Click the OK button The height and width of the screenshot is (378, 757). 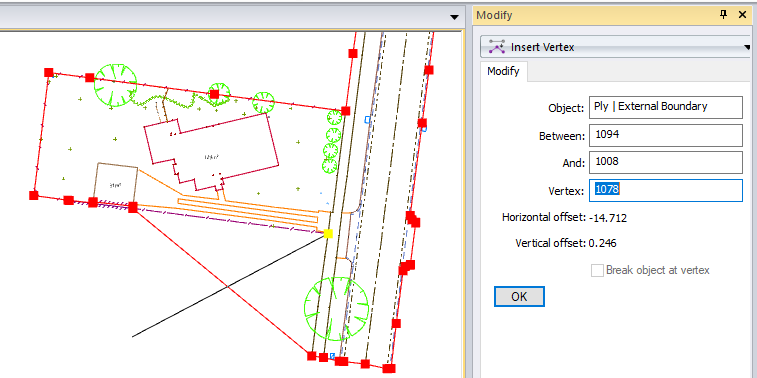pos(519,296)
